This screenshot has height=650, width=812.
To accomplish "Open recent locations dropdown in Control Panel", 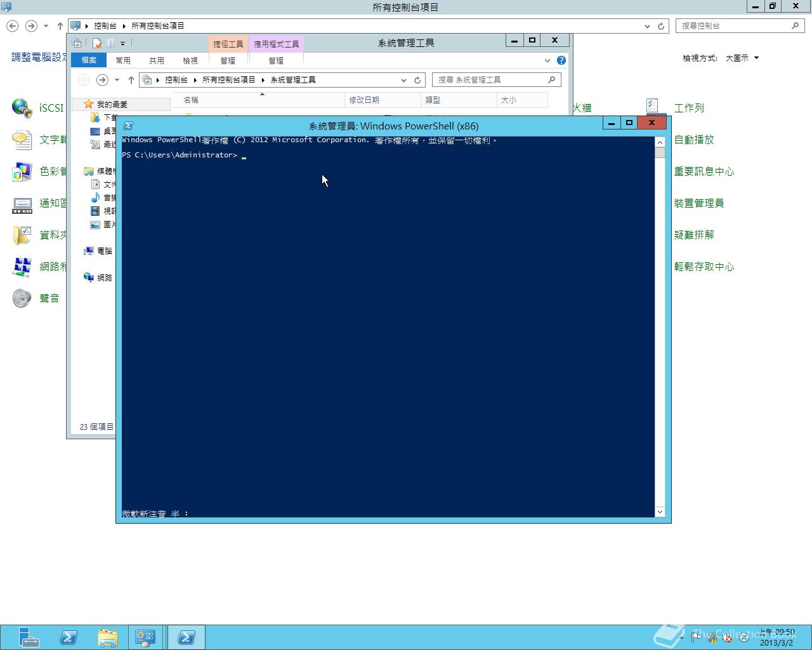I will pos(46,26).
